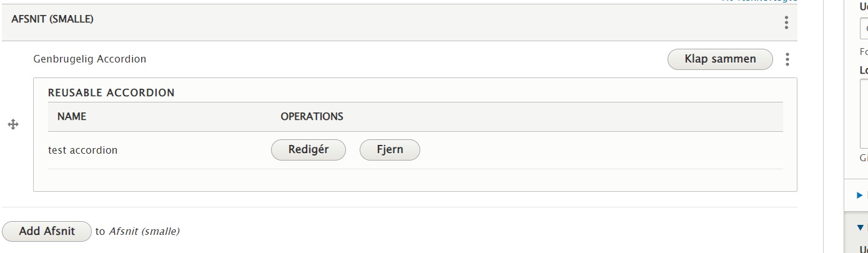Click the Add Afsnit button
Screen dimensions: 868x253
pos(47,231)
